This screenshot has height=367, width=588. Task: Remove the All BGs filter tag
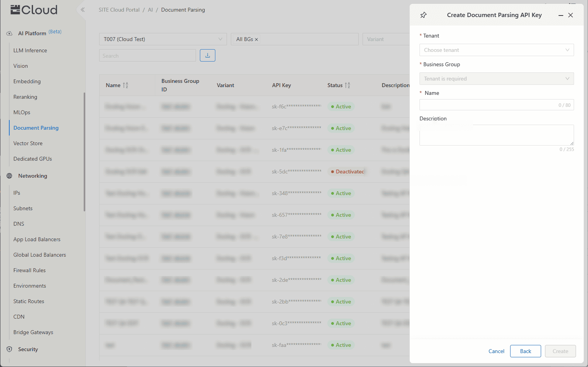pyautogui.click(x=256, y=39)
